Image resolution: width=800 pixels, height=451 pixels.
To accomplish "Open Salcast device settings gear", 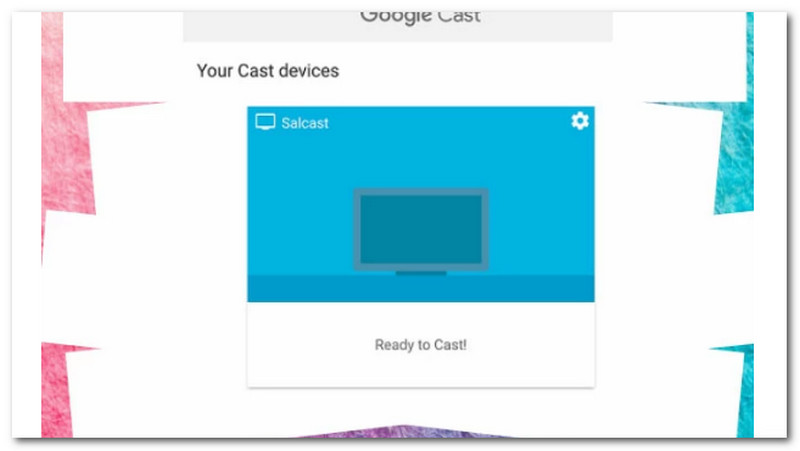I will 580,121.
